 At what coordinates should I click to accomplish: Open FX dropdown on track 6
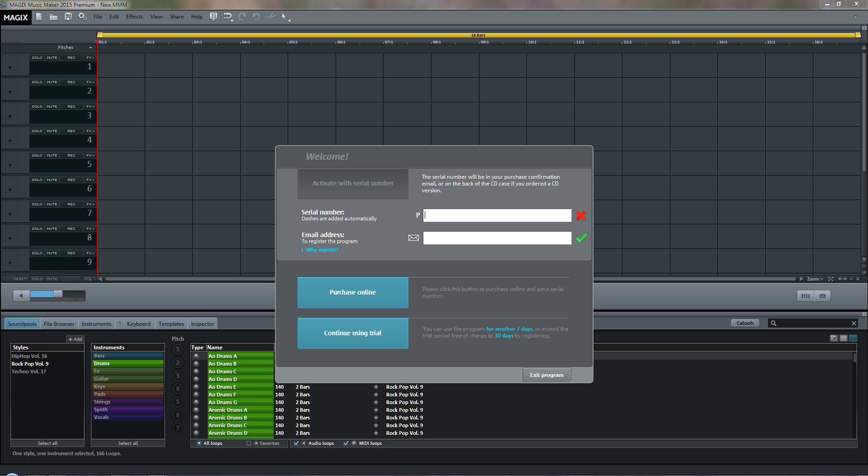(90, 180)
